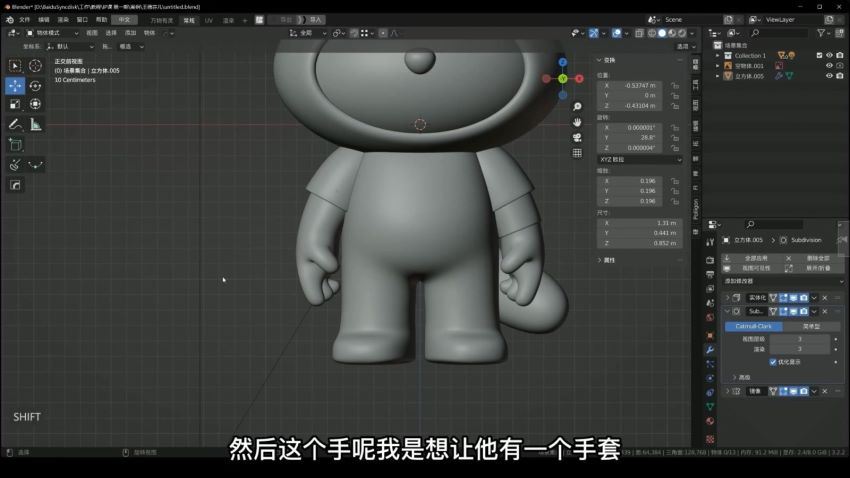Remove the Subdivision modifier with X
The height and width of the screenshot is (478, 850).
(x=825, y=312)
